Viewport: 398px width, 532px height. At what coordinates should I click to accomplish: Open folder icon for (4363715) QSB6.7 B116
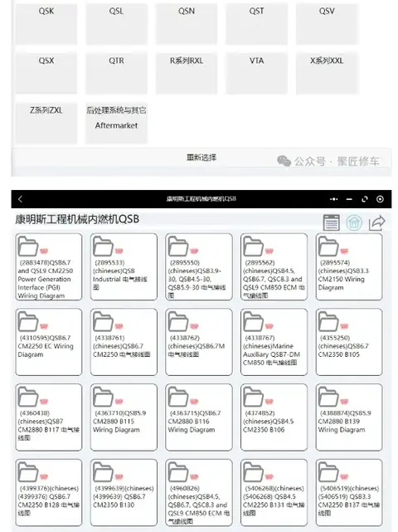pos(178,397)
